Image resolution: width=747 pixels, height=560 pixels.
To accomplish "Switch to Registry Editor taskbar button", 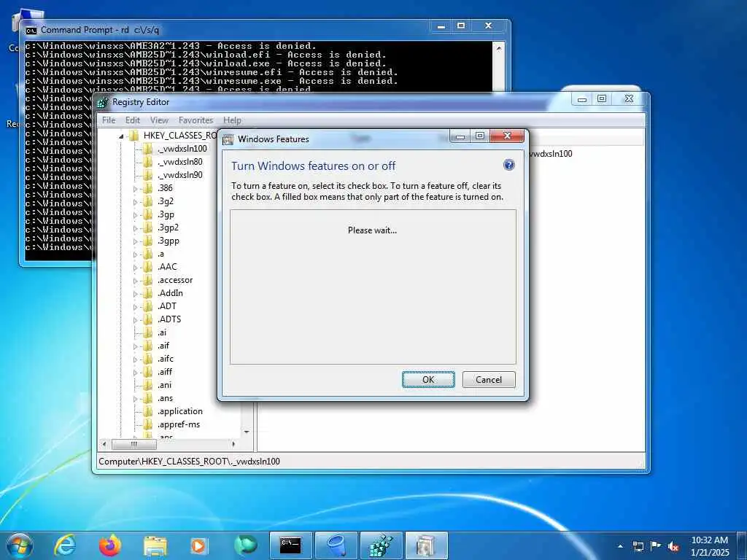I will tap(381, 545).
